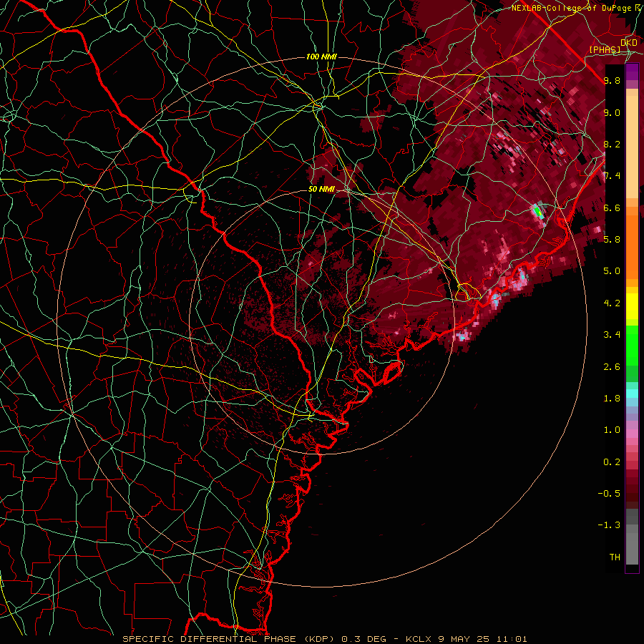Pick the yellow band in the legend
Screen dimensions: 644x644
pyautogui.click(x=632, y=306)
